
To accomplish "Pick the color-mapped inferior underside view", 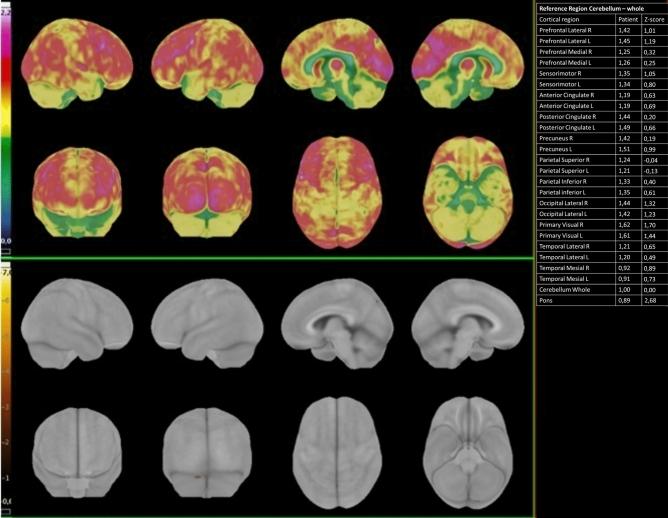I will pos(467,192).
